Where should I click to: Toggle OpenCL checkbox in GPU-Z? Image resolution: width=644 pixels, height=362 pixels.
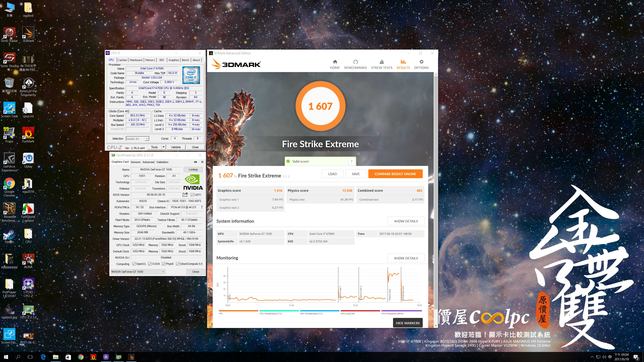coord(134,264)
